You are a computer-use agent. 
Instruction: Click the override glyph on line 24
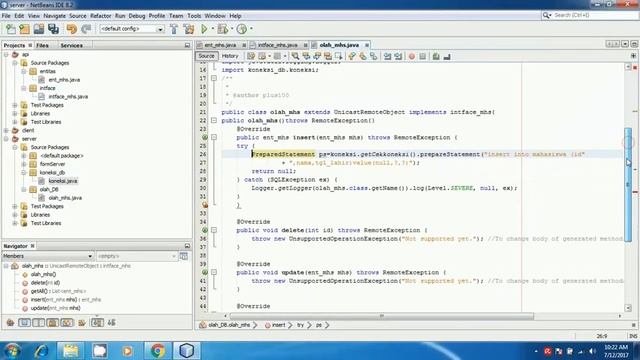coord(205,138)
